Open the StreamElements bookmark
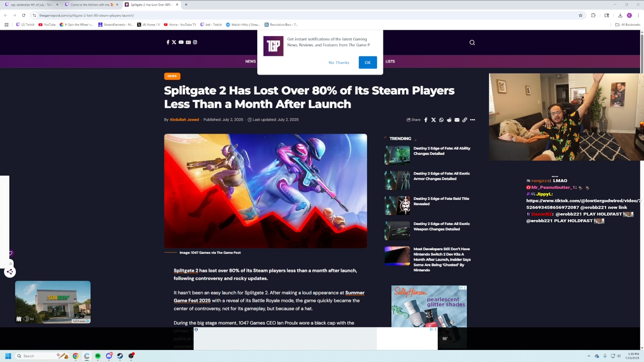 point(115,25)
